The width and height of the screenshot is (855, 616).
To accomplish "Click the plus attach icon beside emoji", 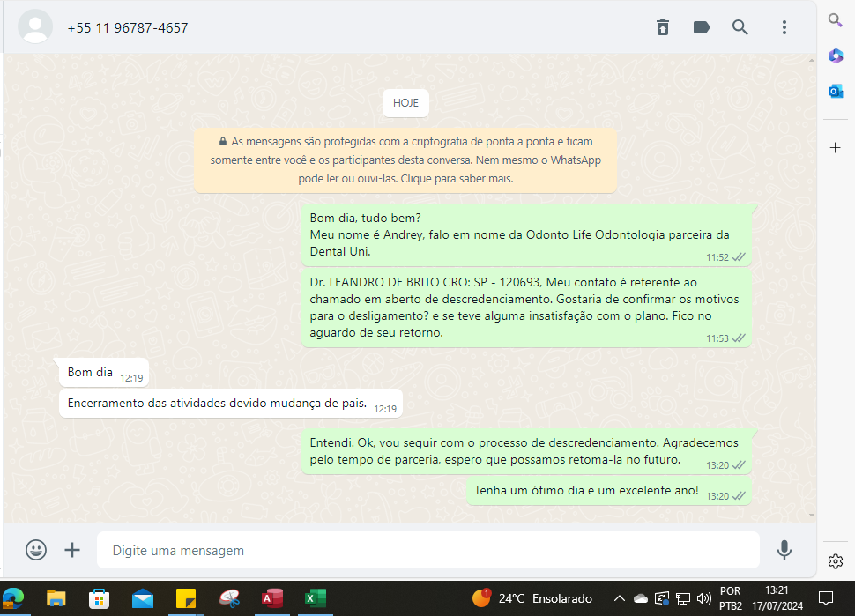I will point(72,550).
